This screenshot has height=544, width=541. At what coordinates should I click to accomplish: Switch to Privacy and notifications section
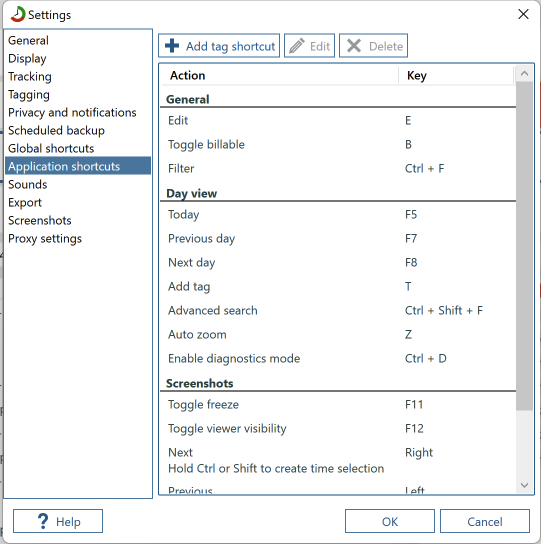tap(72, 112)
